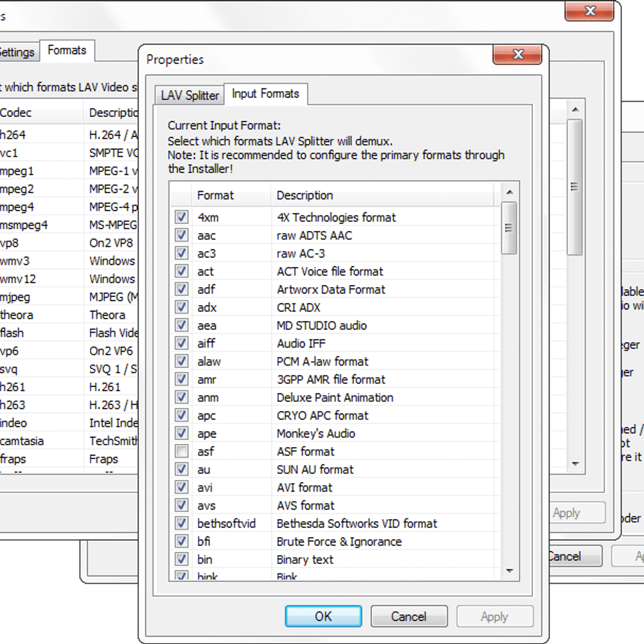Click the 'anm' format name
644x644 pixels.
tap(208, 398)
